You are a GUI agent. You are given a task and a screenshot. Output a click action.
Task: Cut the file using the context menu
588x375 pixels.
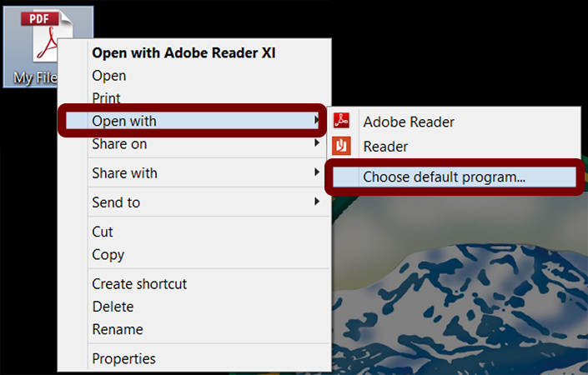pos(103,232)
